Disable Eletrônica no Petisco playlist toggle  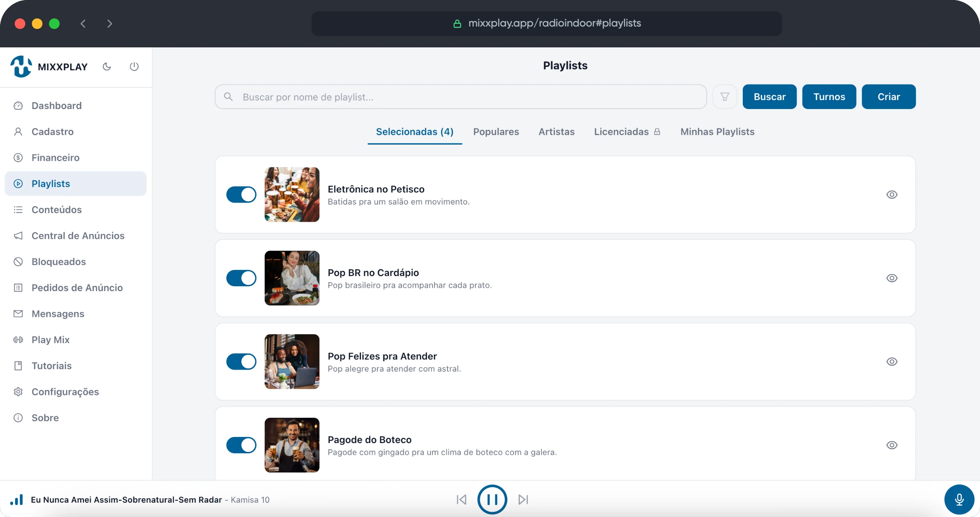click(241, 195)
